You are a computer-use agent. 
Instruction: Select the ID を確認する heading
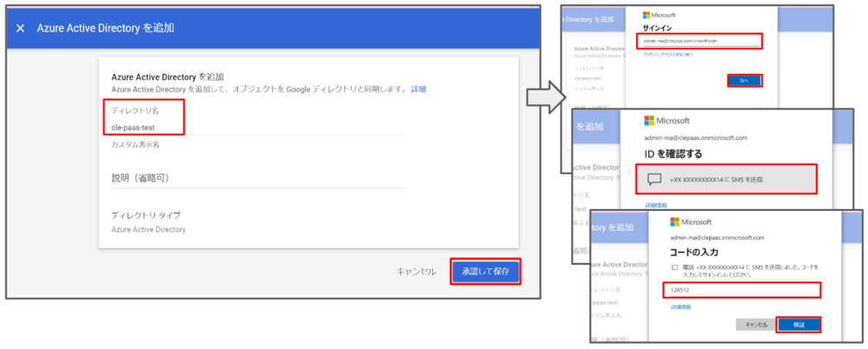click(674, 154)
